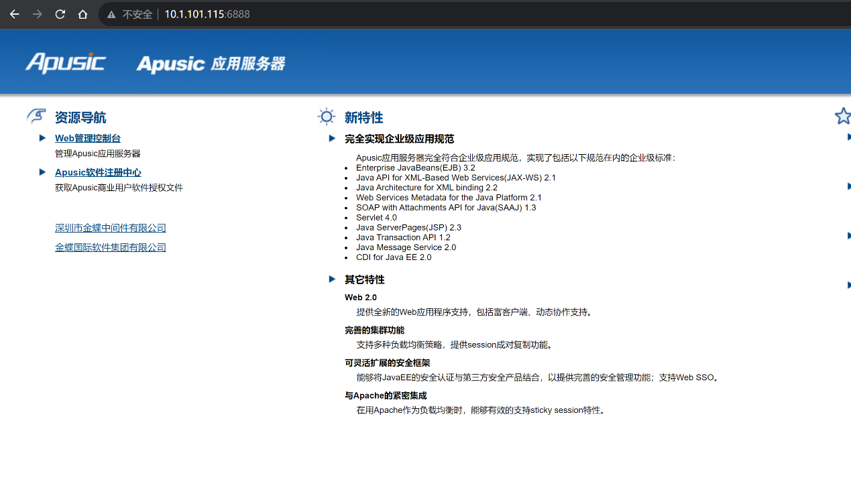Click the star icon at right edge
Viewport: 851px width, 504px height.
(842, 116)
